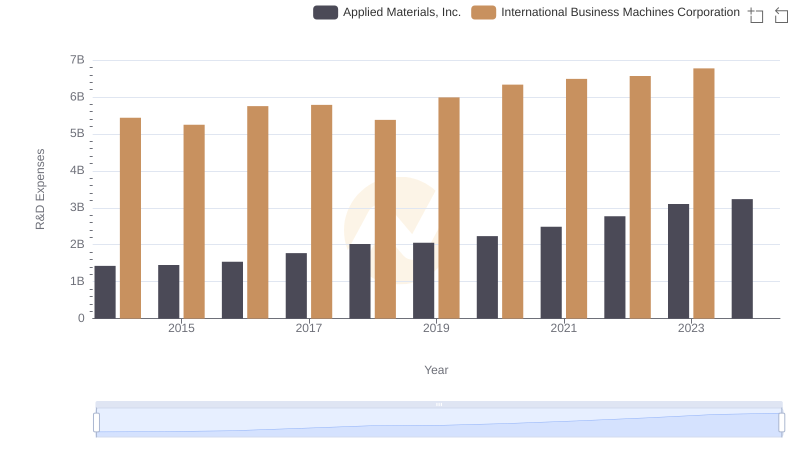Select the Applied Materials bar for 2022
Screen dimensions: 800x461
[x=614, y=267]
